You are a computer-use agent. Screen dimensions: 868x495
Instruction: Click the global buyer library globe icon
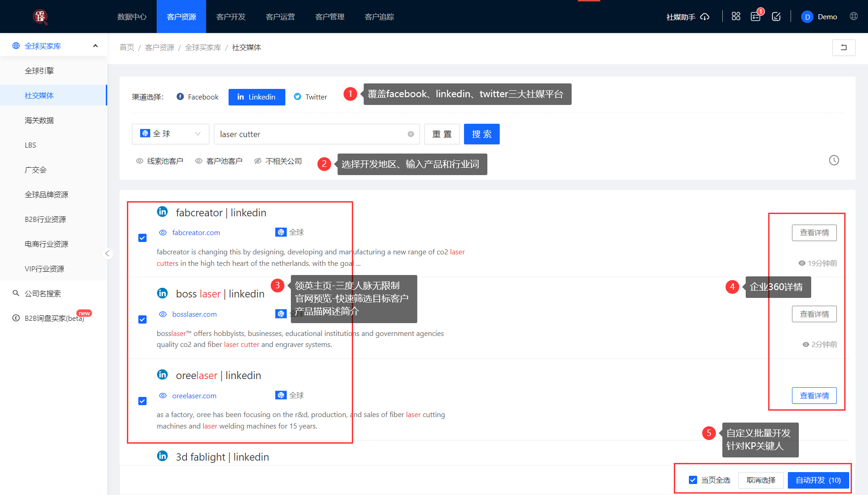16,46
